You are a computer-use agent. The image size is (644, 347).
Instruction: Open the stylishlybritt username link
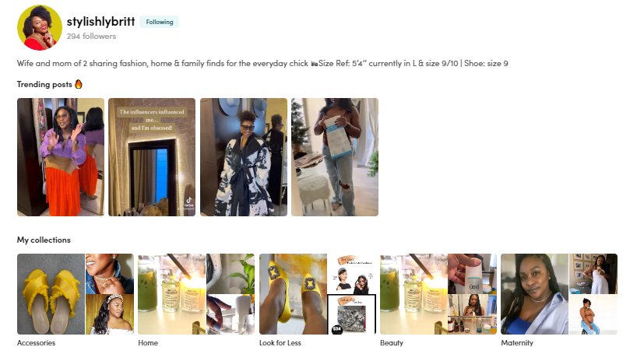(100, 21)
